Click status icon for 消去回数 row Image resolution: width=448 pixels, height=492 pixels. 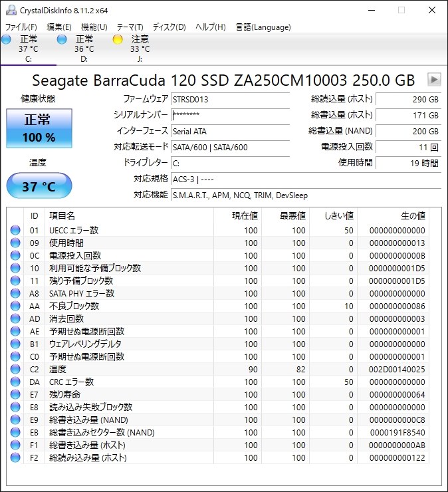coord(15,318)
